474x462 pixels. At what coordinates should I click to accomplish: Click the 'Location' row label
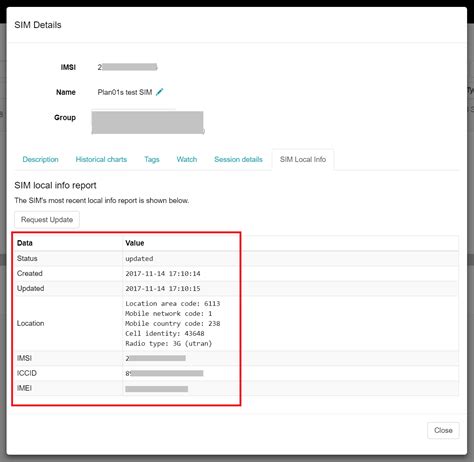(x=30, y=323)
